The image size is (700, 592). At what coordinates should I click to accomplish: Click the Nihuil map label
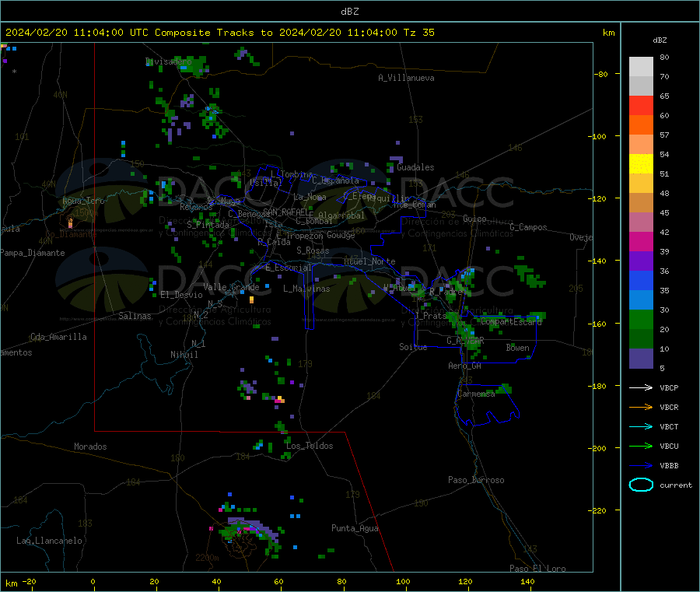click(x=184, y=355)
